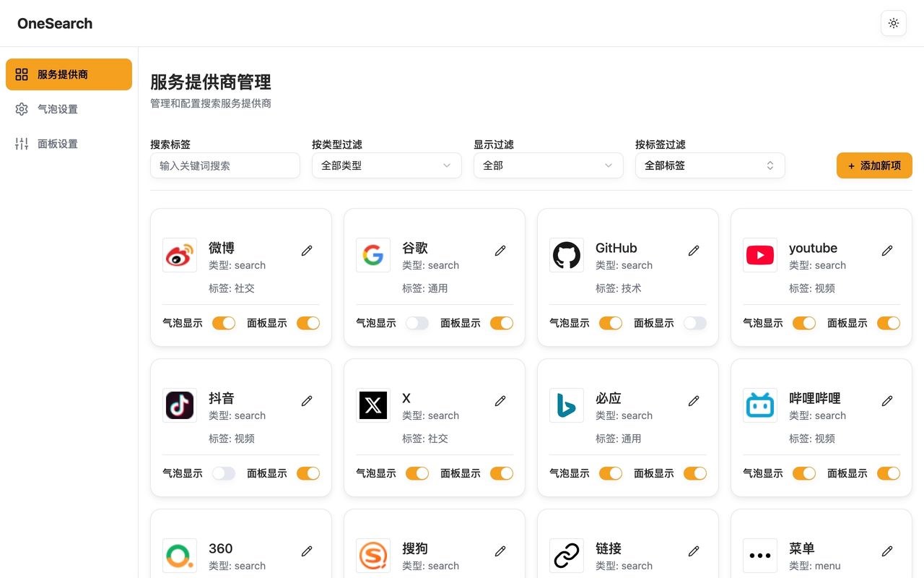Click the 添加新项 button

874,165
